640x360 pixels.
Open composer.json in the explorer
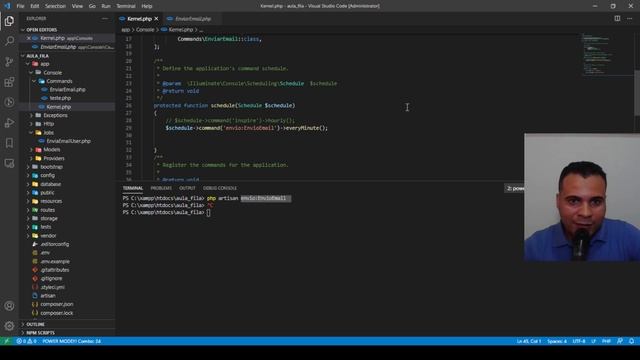pos(57,304)
